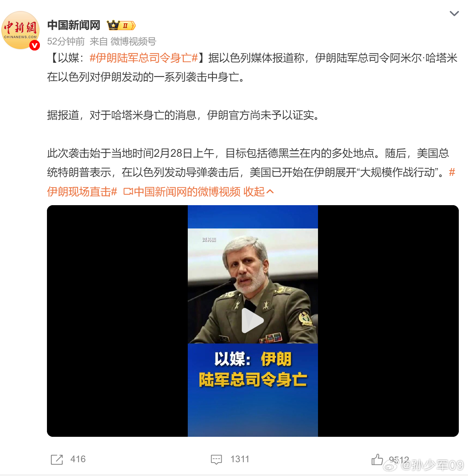Open the post options chevron menu
This screenshot has width=468, height=476.
[454, 14]
